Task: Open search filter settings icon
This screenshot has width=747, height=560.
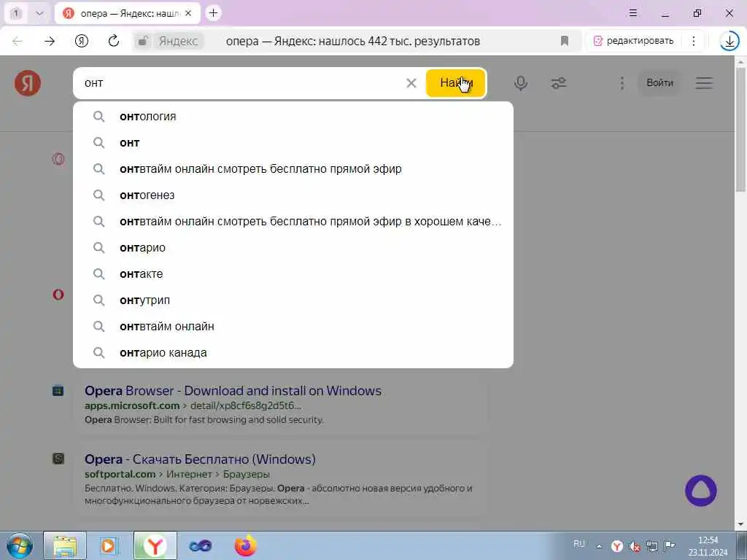Action: click(558, 83)
